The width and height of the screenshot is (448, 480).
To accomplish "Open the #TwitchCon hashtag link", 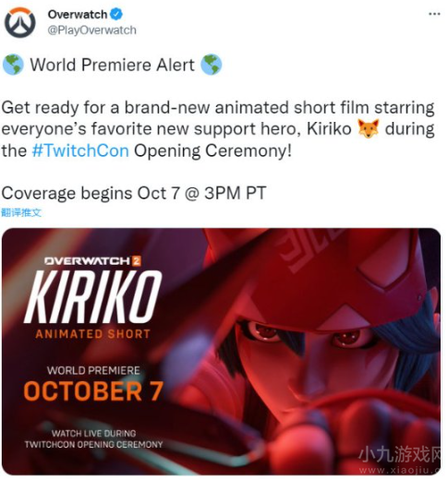I will click(80, 150).
